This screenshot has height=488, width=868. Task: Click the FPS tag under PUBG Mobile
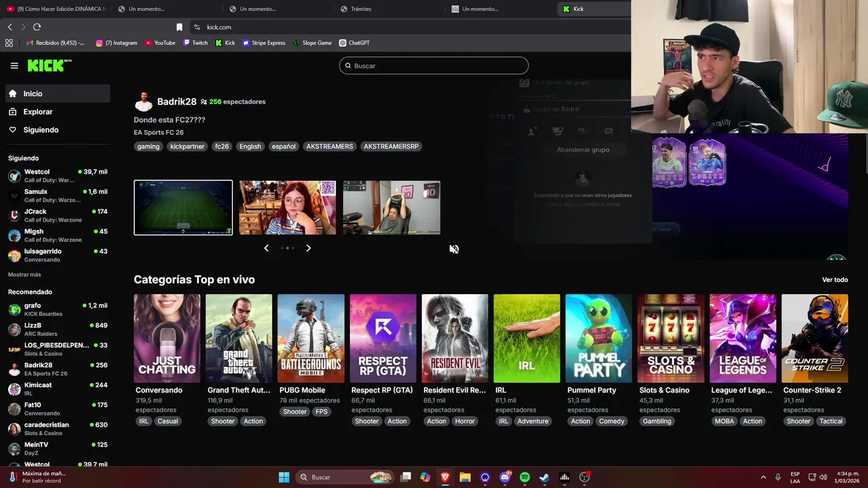point(321,411)
